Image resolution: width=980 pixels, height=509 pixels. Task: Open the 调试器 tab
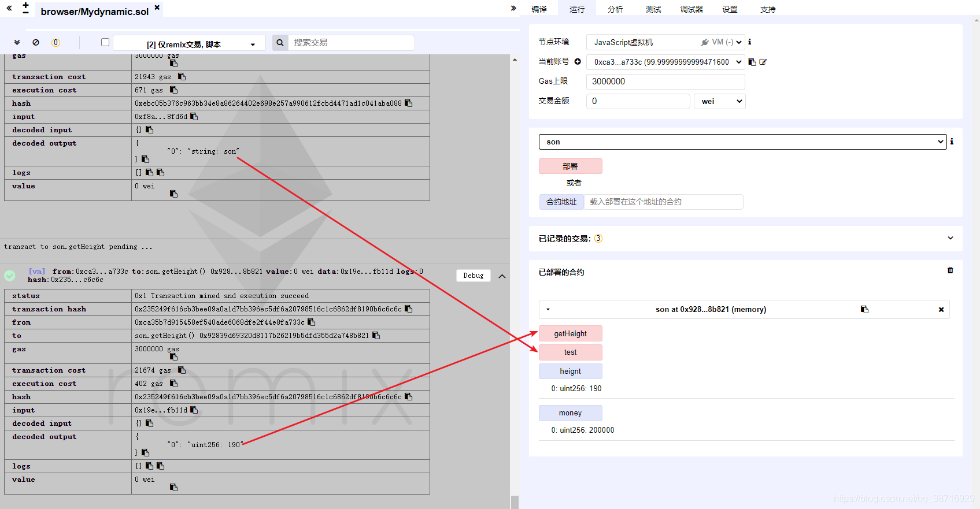(691, 9)
